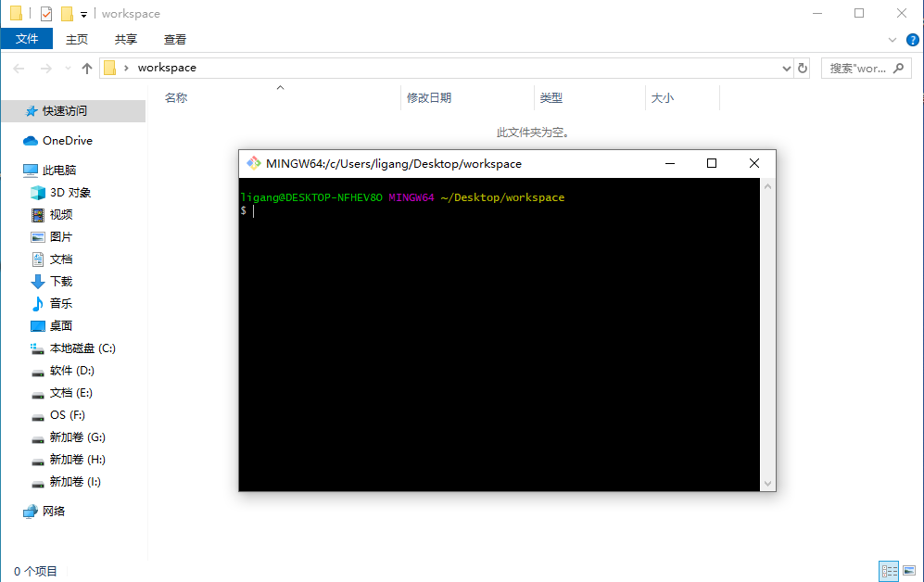Viewport: 924px width, 582px height.
Task: Click the workspace breadcrumb in address bar
Action: pos(167,68)
